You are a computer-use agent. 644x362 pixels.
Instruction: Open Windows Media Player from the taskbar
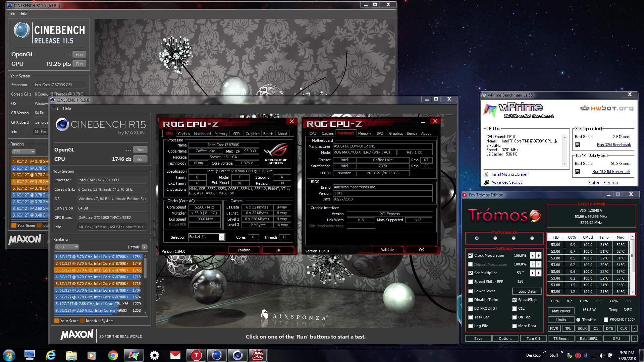click(x=92, y=355)
